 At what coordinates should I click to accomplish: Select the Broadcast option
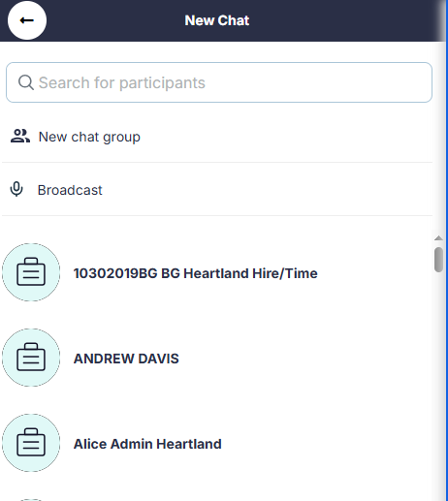point(217,189)
